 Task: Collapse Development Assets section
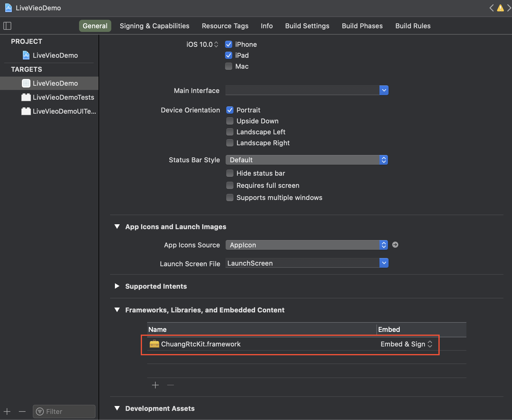tap(117, 408)
